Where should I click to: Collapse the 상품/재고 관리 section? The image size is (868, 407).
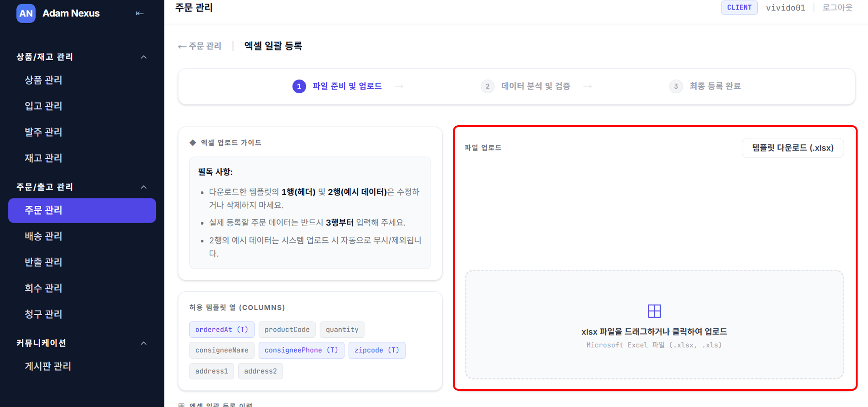click(144, 57)
